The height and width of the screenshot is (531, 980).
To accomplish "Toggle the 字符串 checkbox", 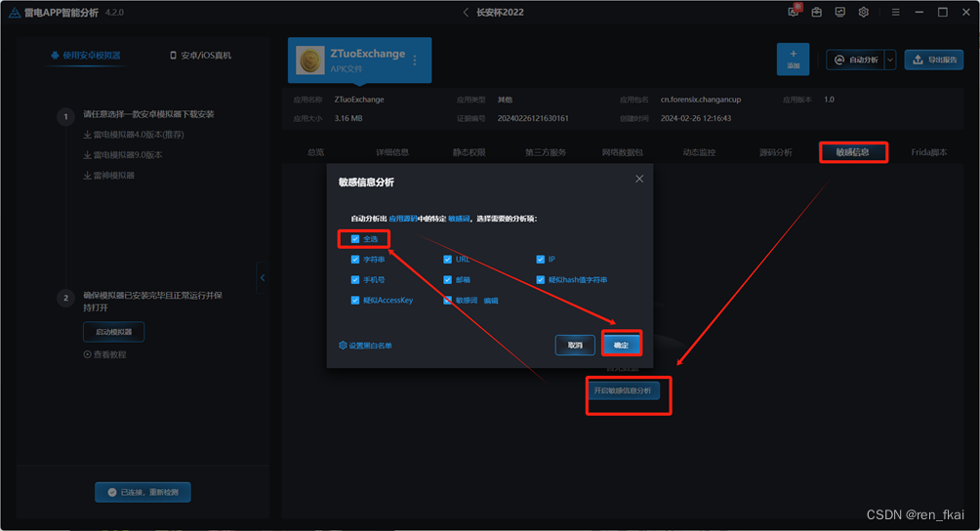I will (x=355, y=260).
